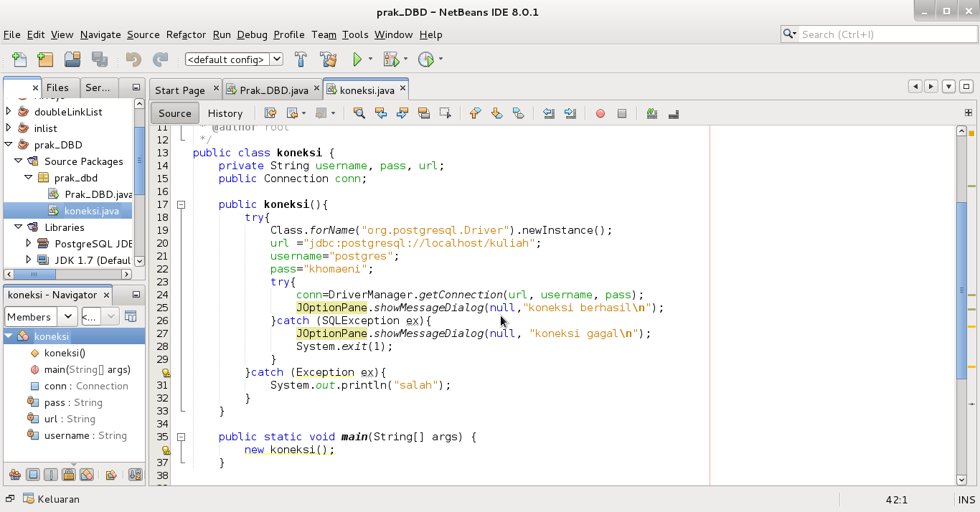Collapse the koneksi() method body at line 17
Image resolution: width=980 pixels, height=512 pixels.
[x=181, y=204]
